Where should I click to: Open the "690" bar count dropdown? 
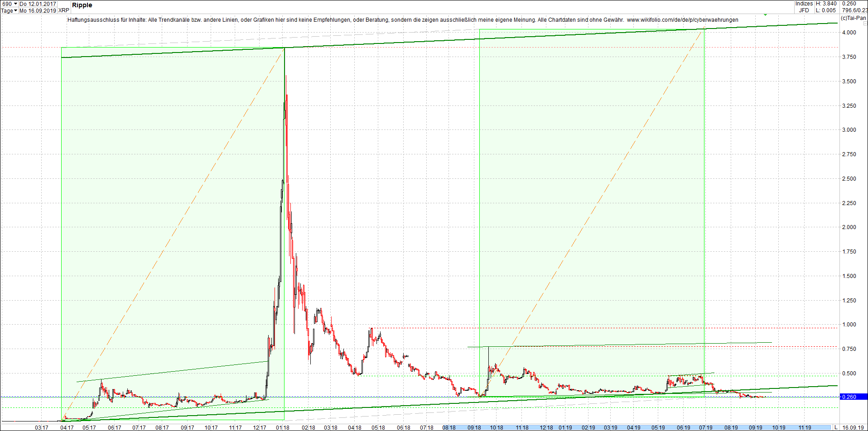tap(9, 3)
